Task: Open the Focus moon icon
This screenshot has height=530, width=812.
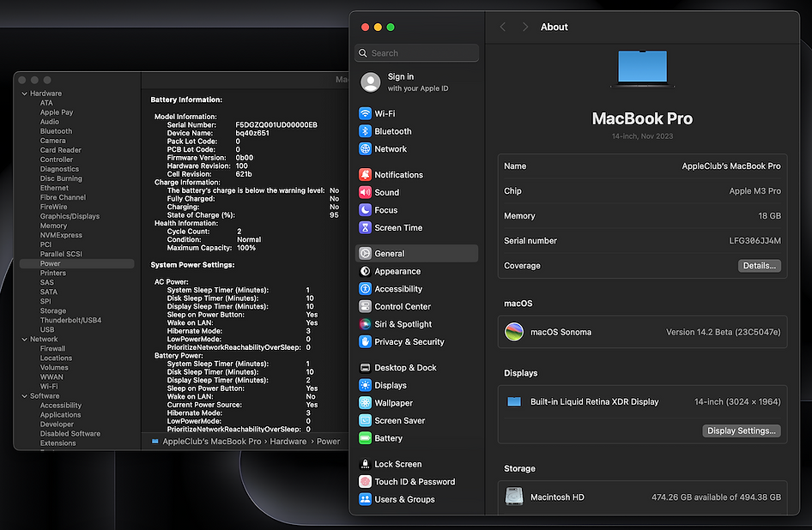Action: click(x=365, y=209)
